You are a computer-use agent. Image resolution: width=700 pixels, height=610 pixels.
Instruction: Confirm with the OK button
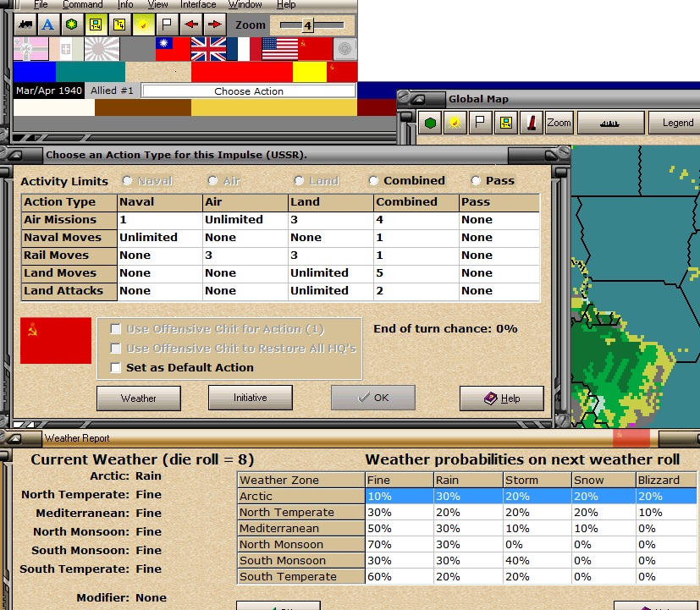click(373, 398)
